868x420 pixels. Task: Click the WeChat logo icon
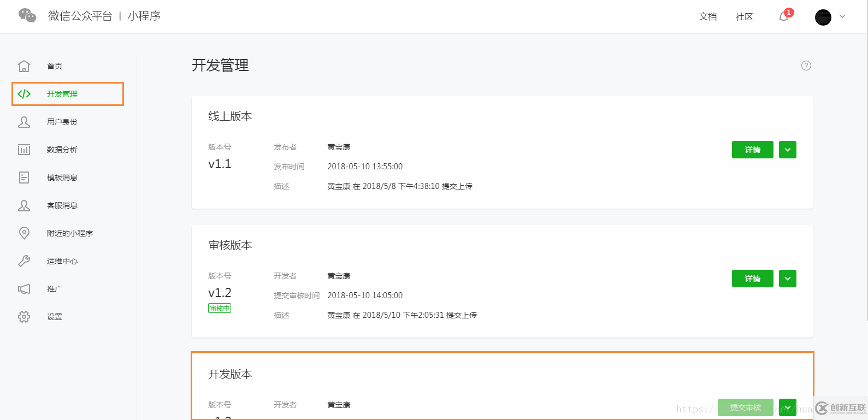[x=27, y=15]
